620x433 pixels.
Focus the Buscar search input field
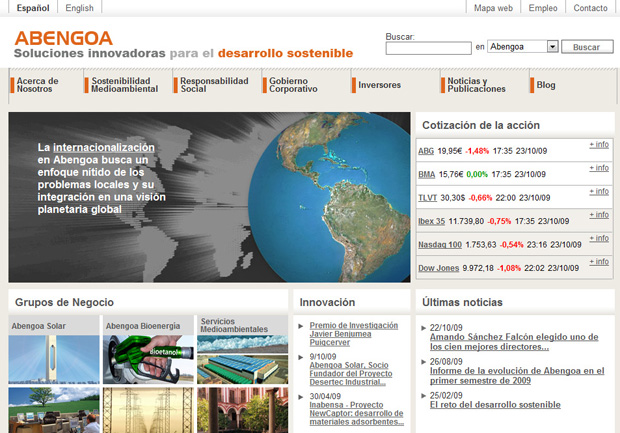tap(429, 48)
